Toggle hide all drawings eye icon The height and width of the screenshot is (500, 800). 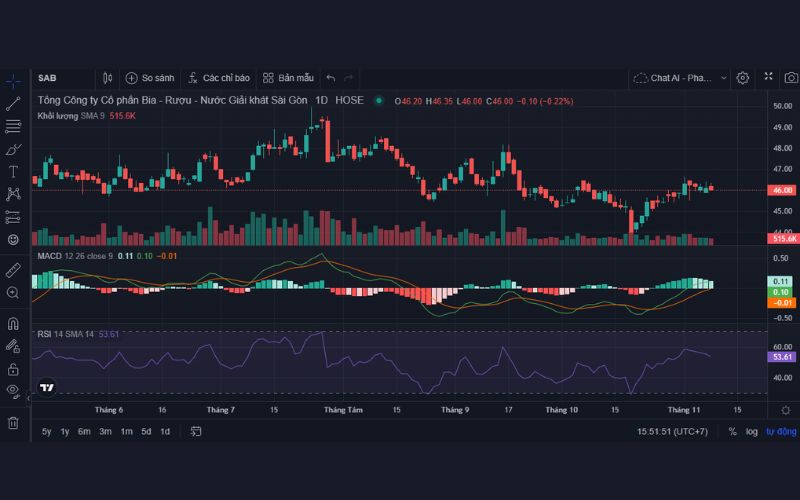click(x=13, y=390)
